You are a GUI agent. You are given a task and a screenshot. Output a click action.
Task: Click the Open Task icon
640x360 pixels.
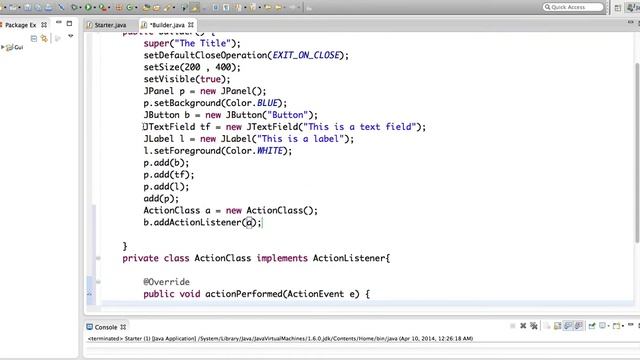[x=157, y=7]
